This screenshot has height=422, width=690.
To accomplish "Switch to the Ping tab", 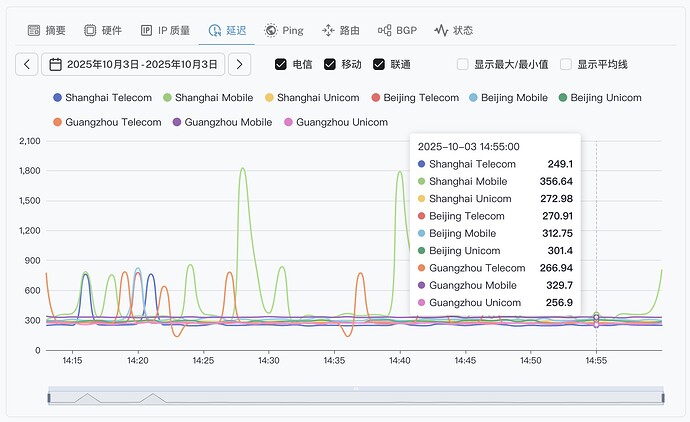I will pyautogui.click(x=284, y=30).
